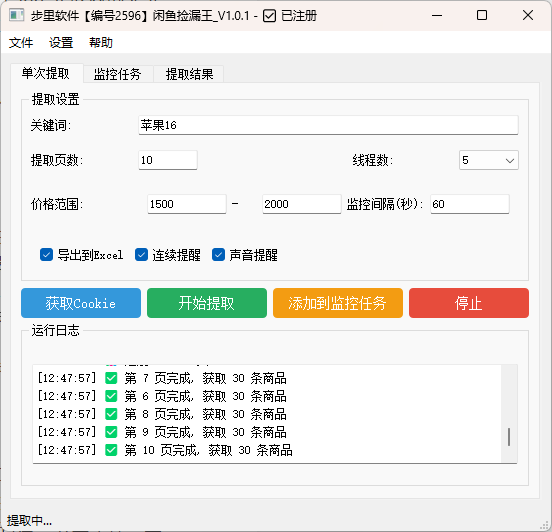The height and width of the screenshot is (532, 552).
Task: Click the green check icon of 第 8 页 log
Action: (111, 414)
